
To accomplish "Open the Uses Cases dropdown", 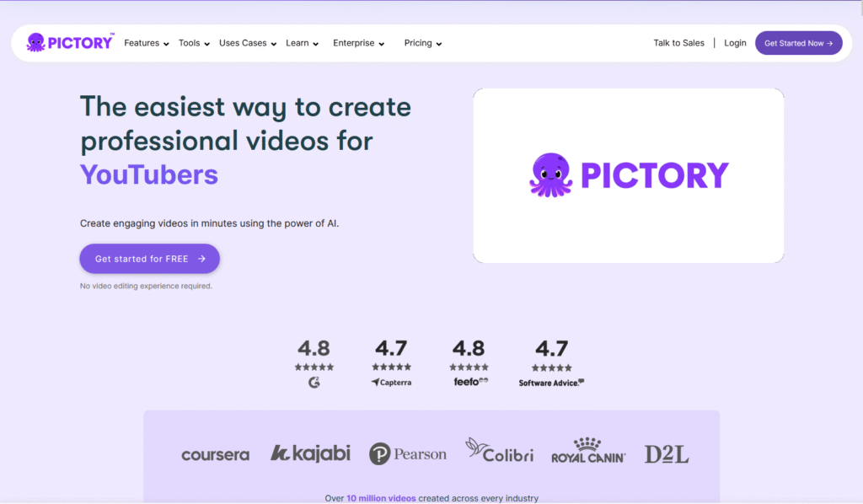I will 243,43.
